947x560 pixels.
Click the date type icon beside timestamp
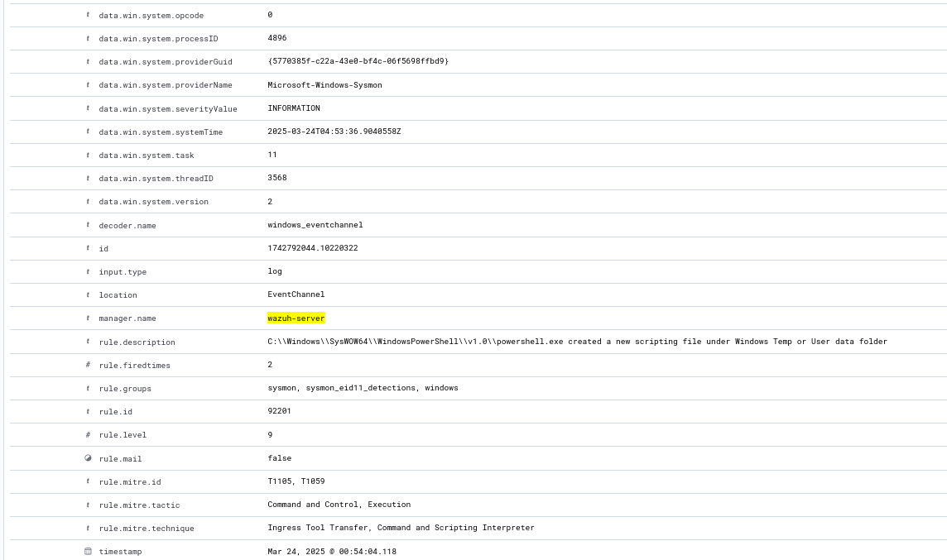click(89, 551)
